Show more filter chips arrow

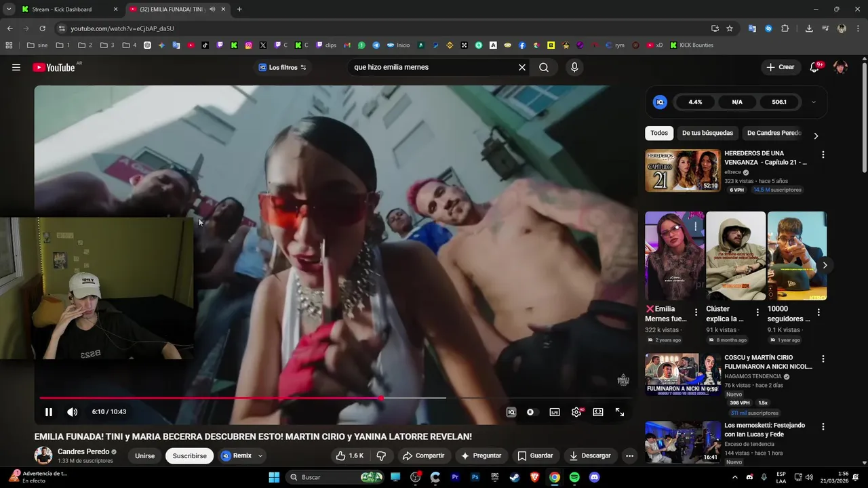pos(816,136)
